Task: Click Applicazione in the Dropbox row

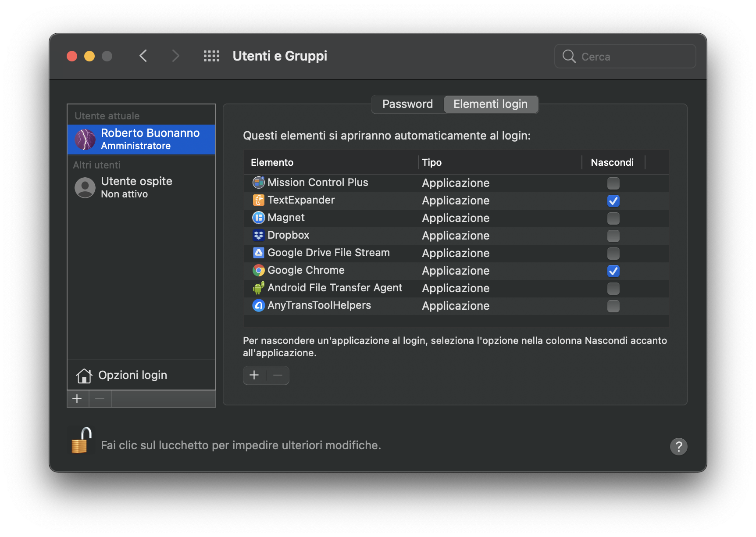Action: [456, 236]
